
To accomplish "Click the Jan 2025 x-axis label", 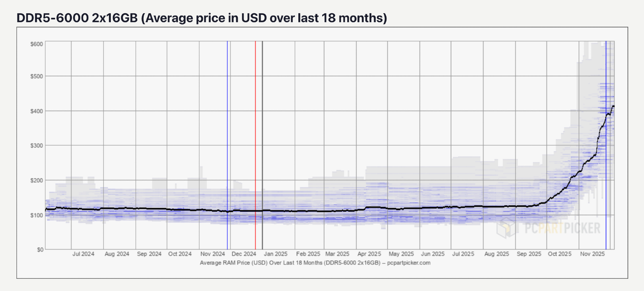I will coord(275,254).
